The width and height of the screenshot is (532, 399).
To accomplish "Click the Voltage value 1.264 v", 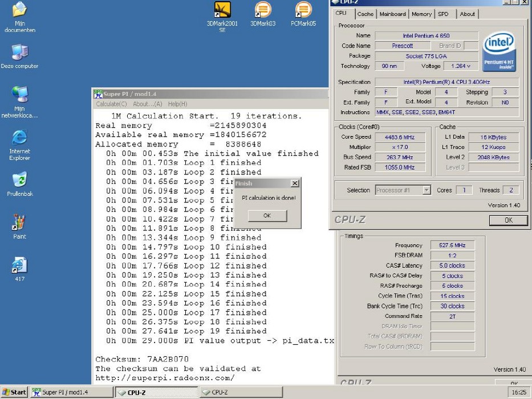I will point(461,66).
